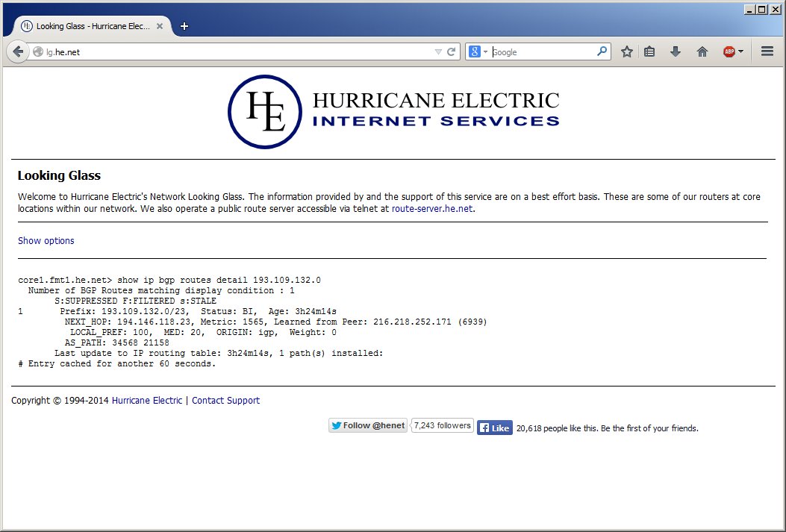This screenshot has height=532, width=786.
Task: Close the Looking Glass tab
Action: (160, 26)
